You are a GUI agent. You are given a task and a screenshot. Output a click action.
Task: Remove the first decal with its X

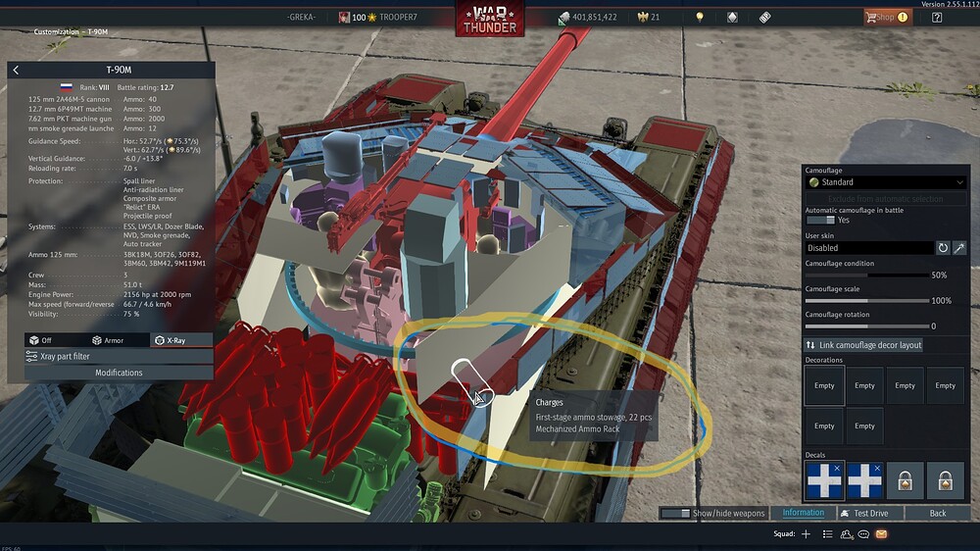(837, 469)
